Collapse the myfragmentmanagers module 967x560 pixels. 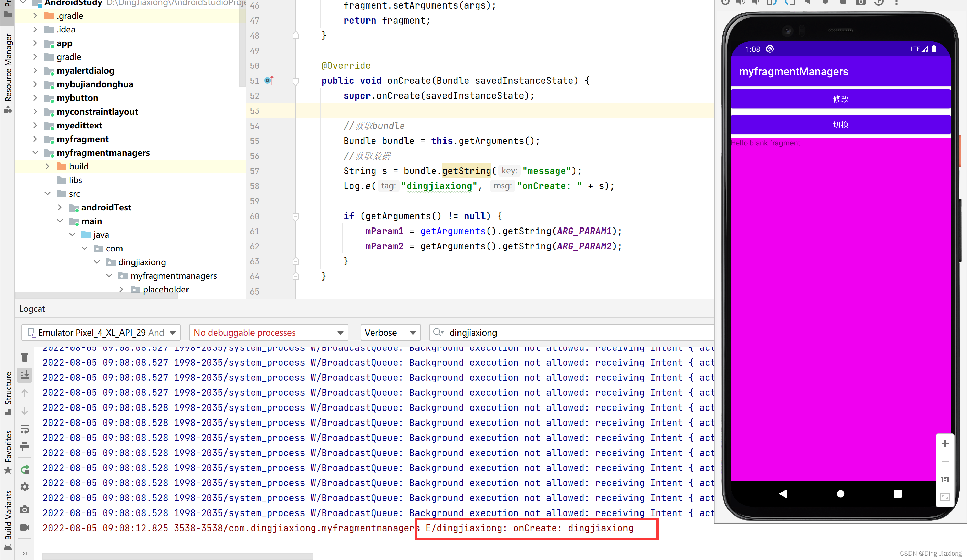(35, 153)
